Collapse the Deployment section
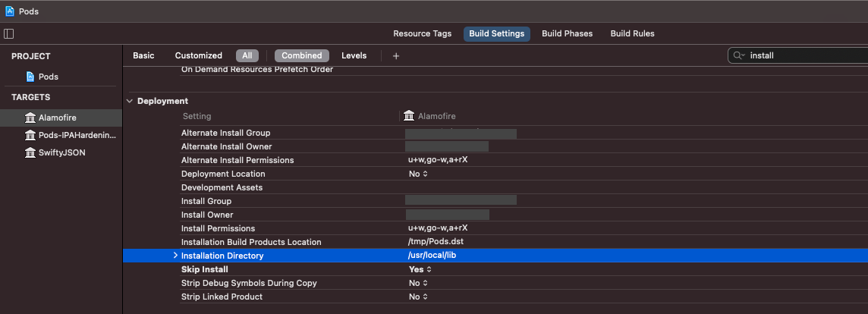 click(130, 101)
